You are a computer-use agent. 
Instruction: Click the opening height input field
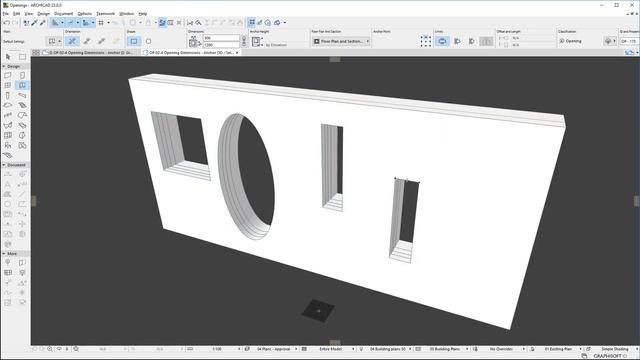(221, 44)
